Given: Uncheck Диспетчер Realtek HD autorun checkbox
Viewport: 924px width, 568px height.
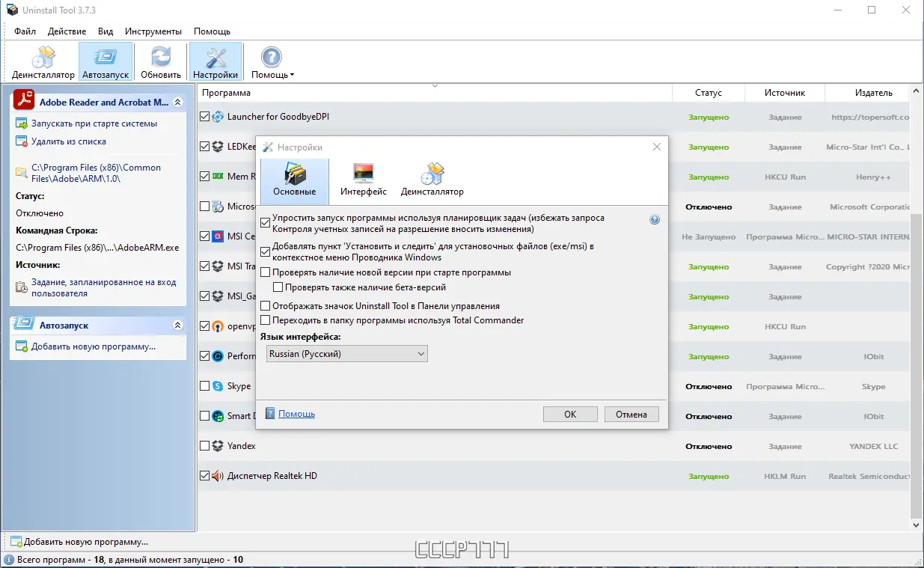Looking at the screenshot, I should [x=205, y=476].
